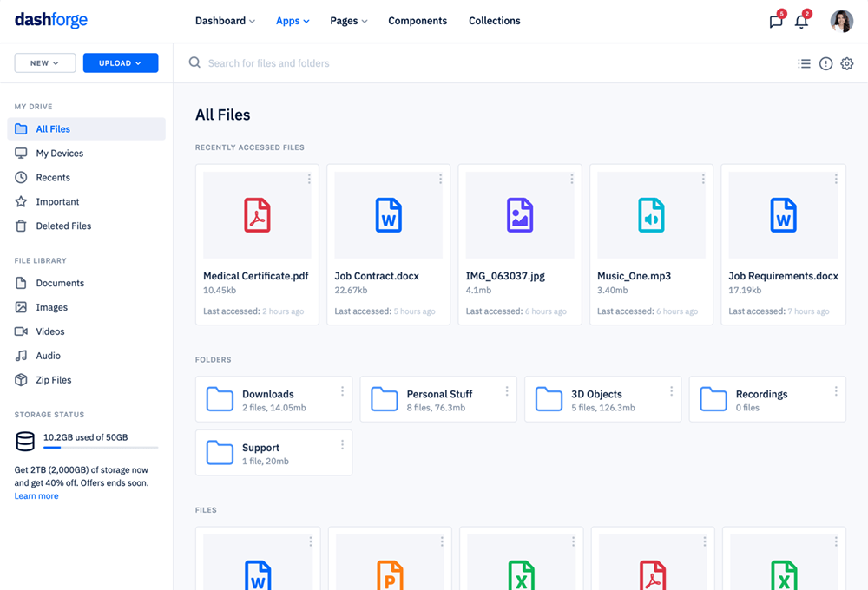Open the chat messages icon
The width and height of the screenshot is (868, 590).
[776, 22]
